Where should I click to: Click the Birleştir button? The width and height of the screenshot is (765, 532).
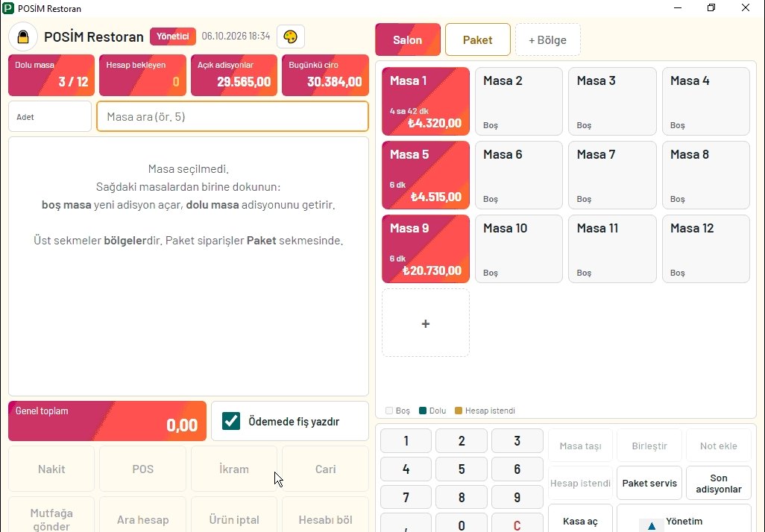click(649, 446)
